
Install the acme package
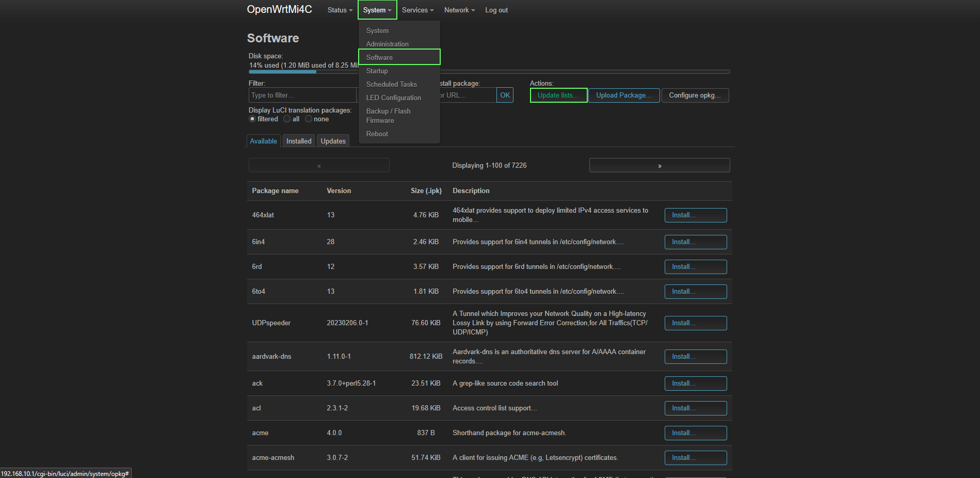(696, 433)
